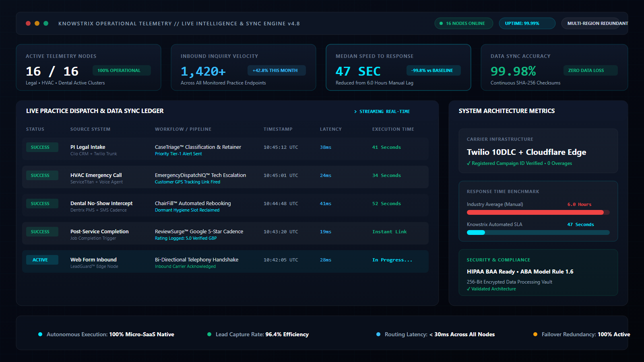
Task: Click the Instant Link execution value
Action: [x=390, y=232]
